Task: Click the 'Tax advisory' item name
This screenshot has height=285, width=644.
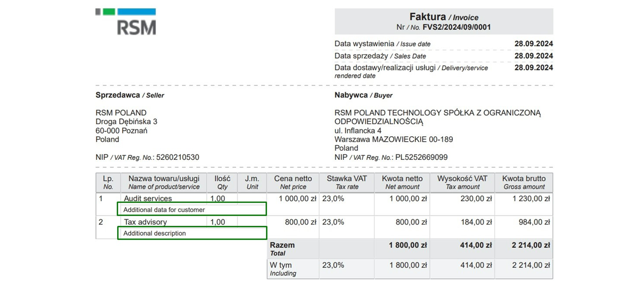Action: click(x=145, y=222)
